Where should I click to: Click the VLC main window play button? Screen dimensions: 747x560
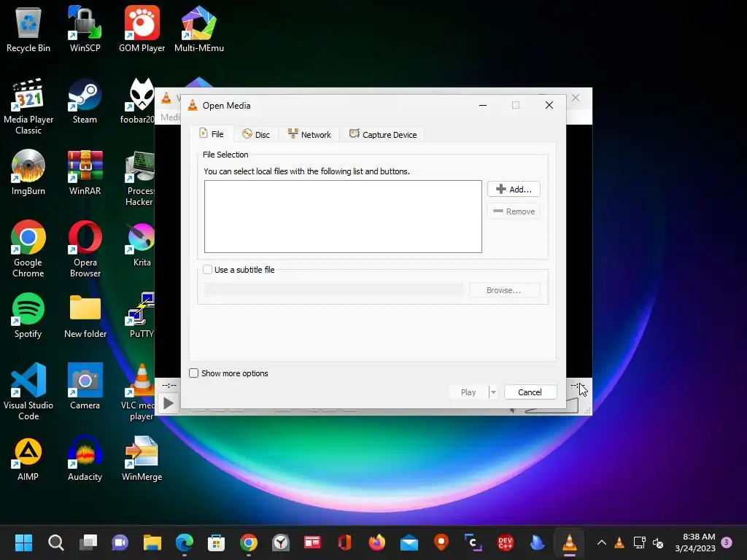click(x=169, y=403)
